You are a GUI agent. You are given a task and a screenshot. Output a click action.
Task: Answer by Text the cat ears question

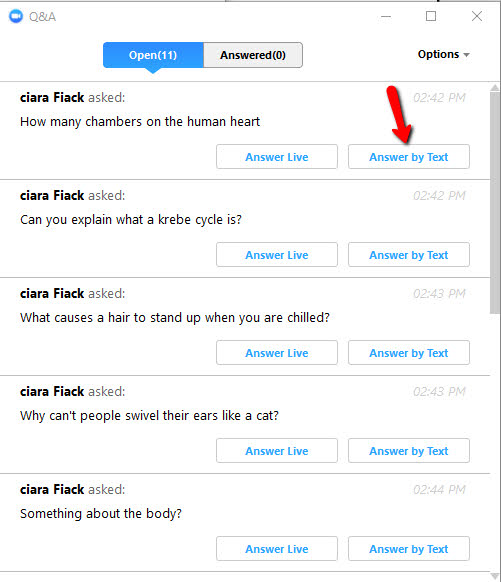click(409, 451)
